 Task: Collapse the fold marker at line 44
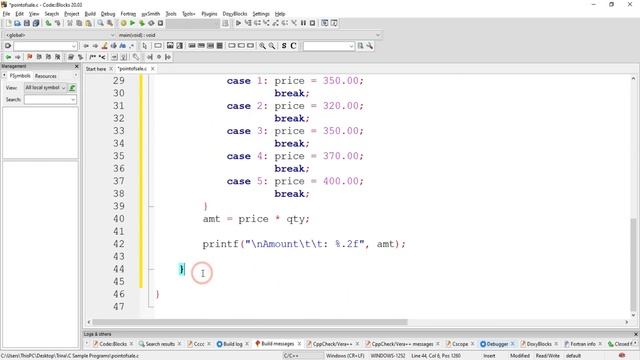[151, 269]
